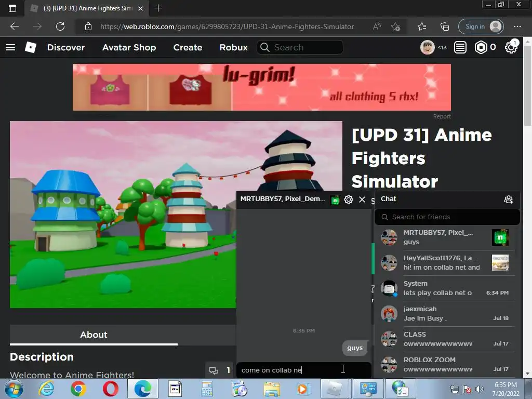This screenshot has width=532, height=399.
Task: Open the Robux balance icon
Action: pyautogui.click(x=481, y=47)
